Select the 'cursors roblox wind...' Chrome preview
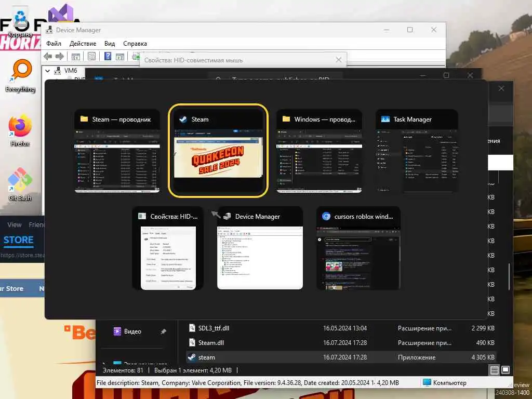Image resolution: width=532 pixels, height=399 pixels. click(358, 248)
